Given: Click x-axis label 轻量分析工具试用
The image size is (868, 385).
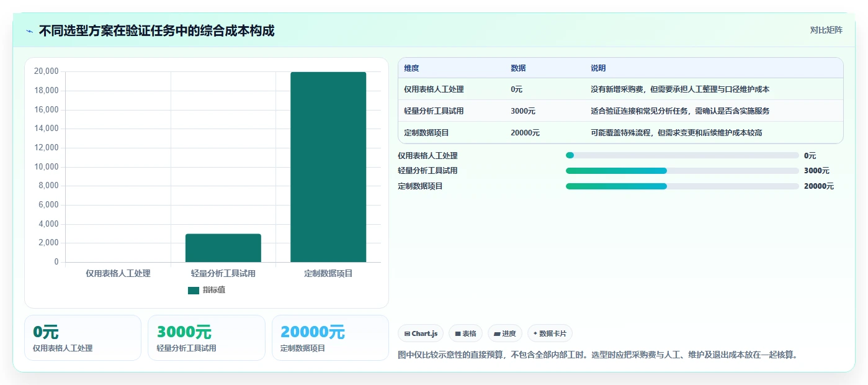Looking at the screenshot, I should coord(223,273).
